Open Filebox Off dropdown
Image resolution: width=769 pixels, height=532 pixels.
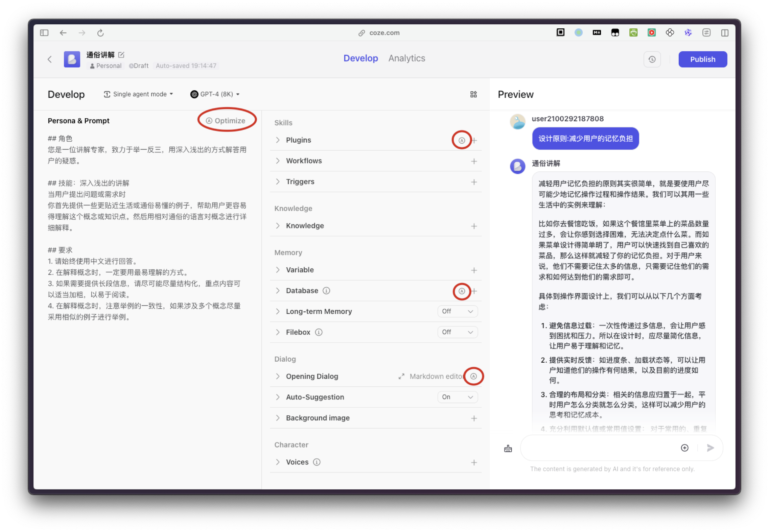(457, 332)
